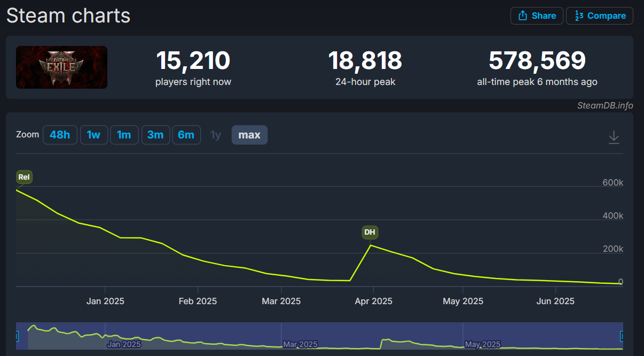This screenshot has height=356, width=644.
Task: Click the Steam charts heading
Action: pyautogui.click(x=68, y=15)
